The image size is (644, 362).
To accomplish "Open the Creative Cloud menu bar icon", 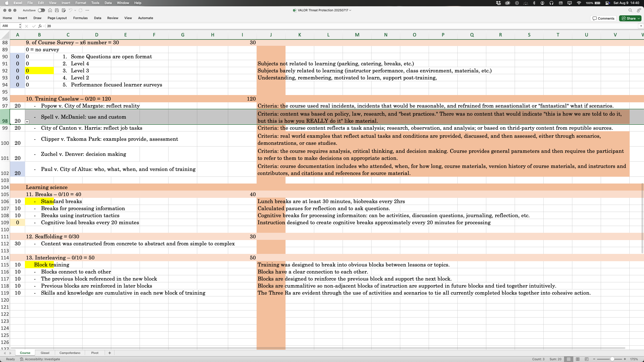I will [x=507, y=3].
